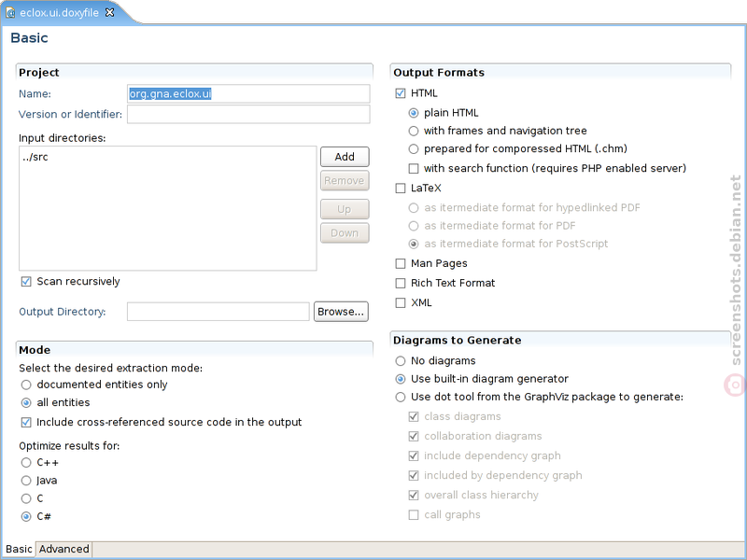Focus the Version or Identifier field
This screenshot has height=560, width=747.
[x=248, y=114]
